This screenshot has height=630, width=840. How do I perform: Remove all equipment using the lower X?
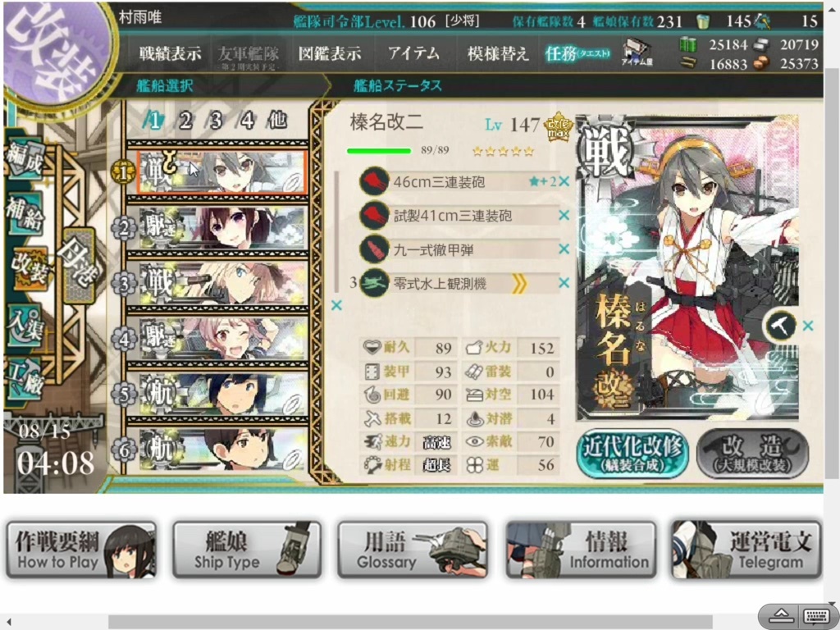336,305
